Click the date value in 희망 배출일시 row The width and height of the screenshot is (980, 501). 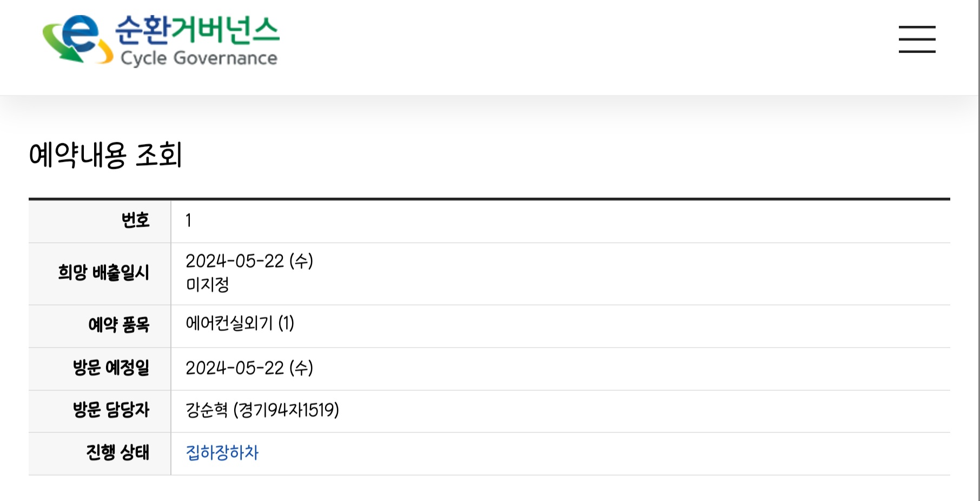point(249,261)
